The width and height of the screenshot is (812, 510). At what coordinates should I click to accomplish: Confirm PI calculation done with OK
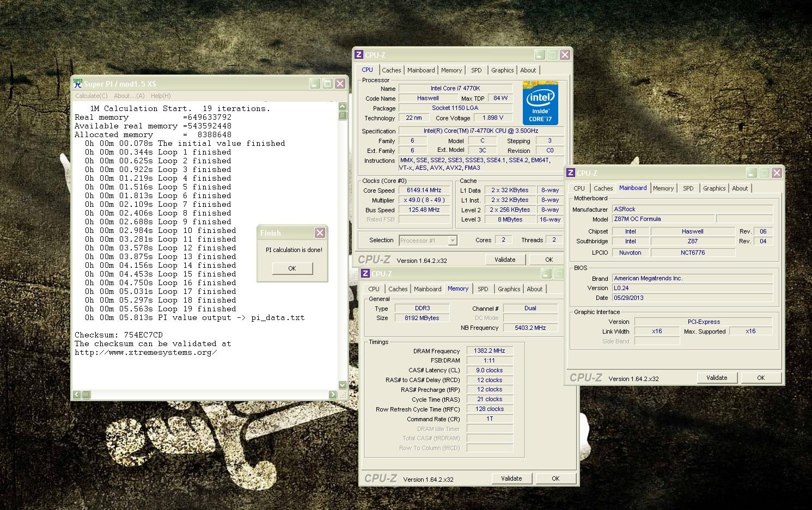[292, 268]
